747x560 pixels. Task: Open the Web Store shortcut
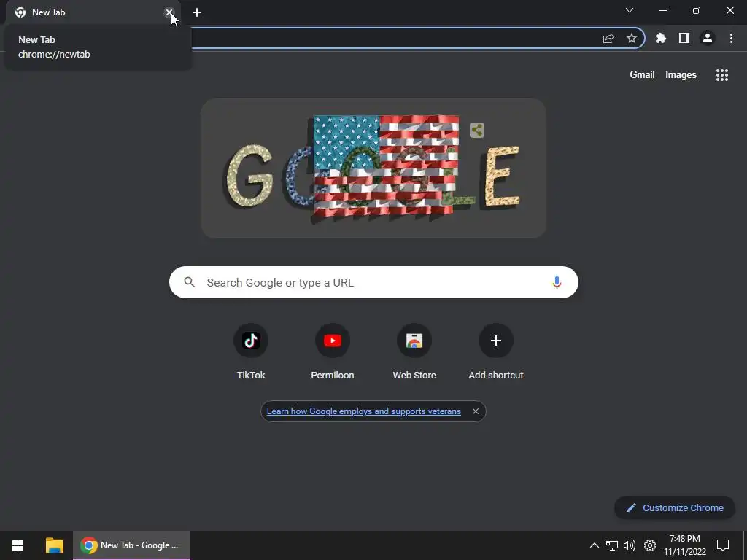tap(414, 351)
